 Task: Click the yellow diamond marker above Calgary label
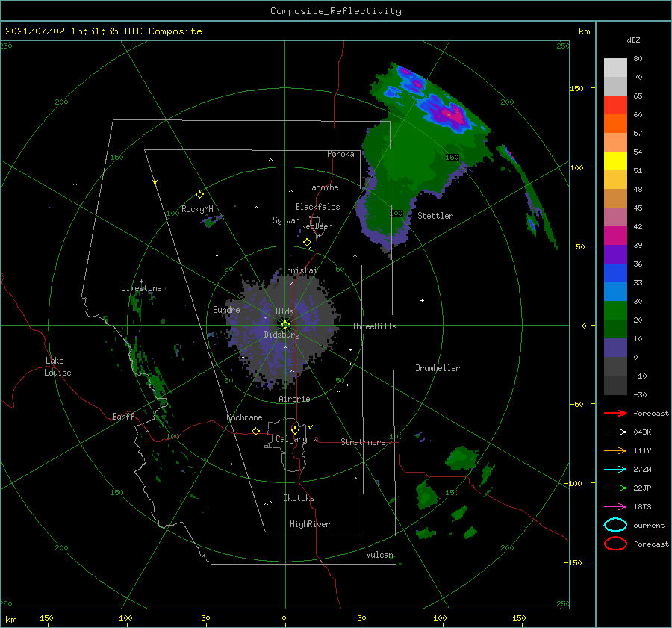point(295,430)
